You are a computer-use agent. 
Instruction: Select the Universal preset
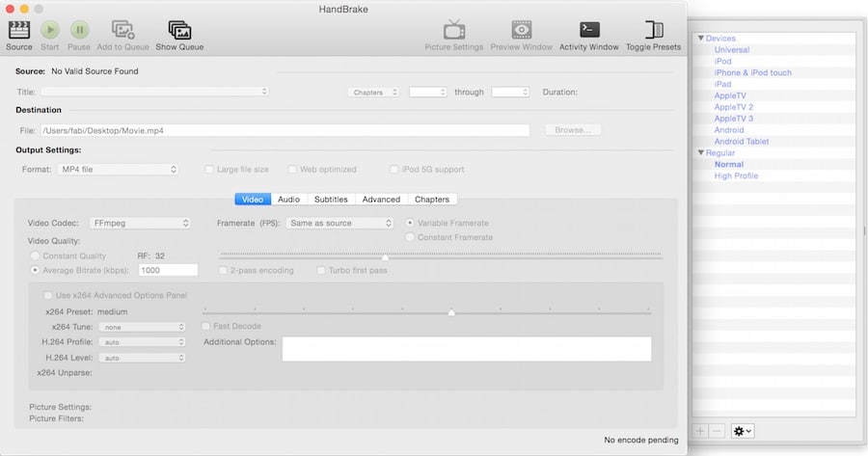[732, 50]
